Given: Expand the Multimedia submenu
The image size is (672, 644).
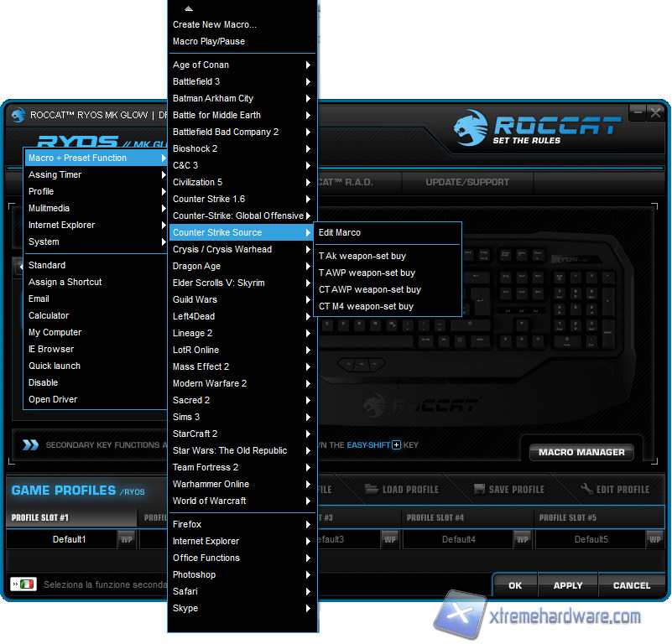Looking at the screenshot, I should click(x=96, y=208).
